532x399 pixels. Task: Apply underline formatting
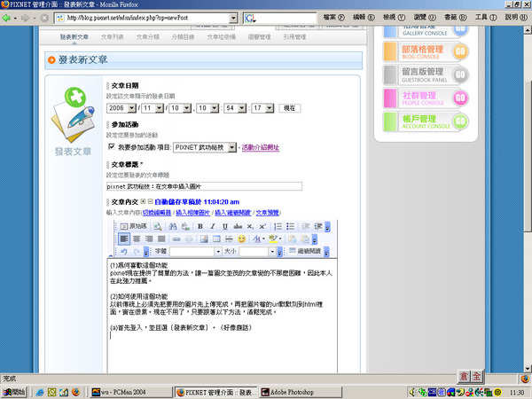point(225,226)
